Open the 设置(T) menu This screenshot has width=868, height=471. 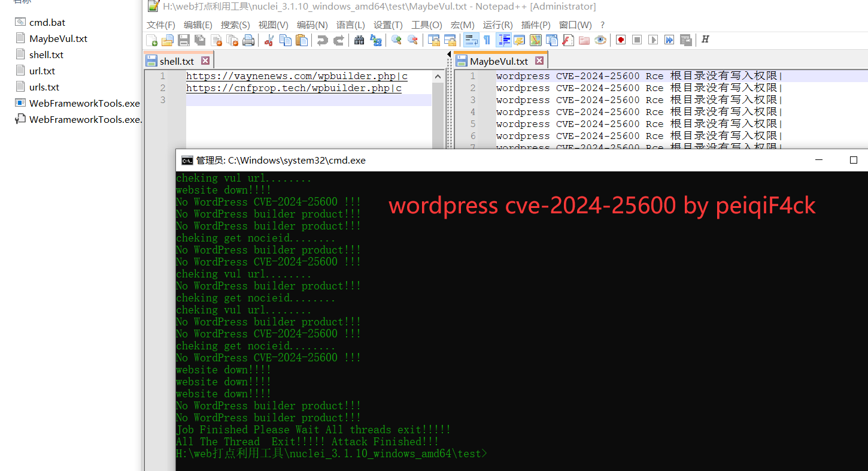click(x=388, y=25)
